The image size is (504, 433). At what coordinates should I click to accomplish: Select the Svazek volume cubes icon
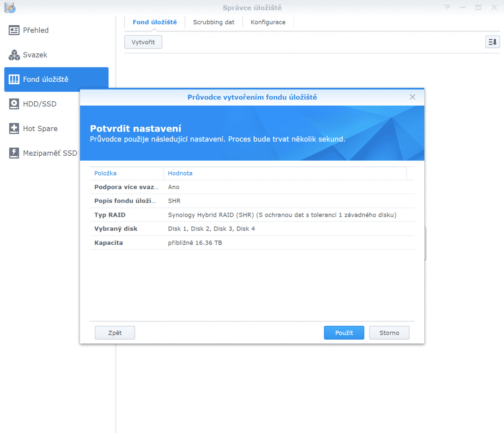click(14, 55)
